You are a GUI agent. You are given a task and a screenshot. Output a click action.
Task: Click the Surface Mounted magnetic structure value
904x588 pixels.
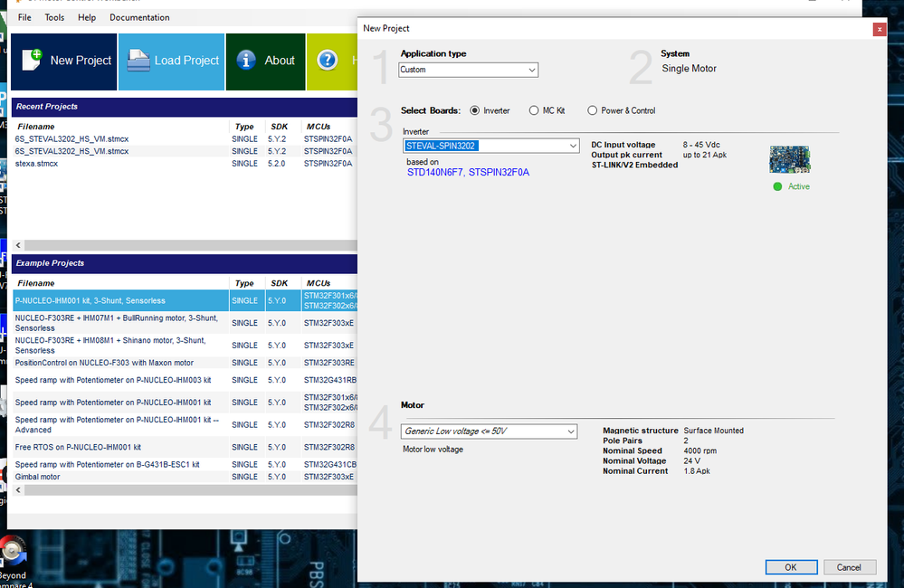pyautogui.click(x=714, y=431)
